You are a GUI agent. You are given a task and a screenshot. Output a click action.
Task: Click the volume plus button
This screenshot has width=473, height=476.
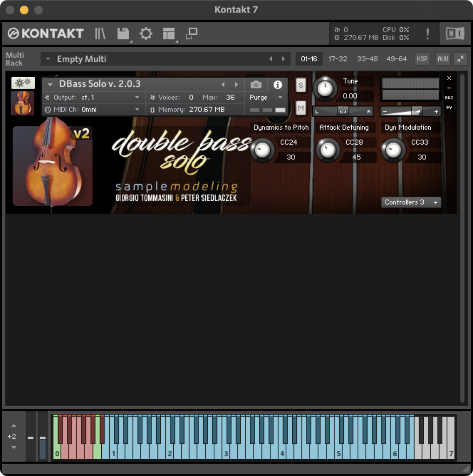pyautogui.click(x=436, y=112)
